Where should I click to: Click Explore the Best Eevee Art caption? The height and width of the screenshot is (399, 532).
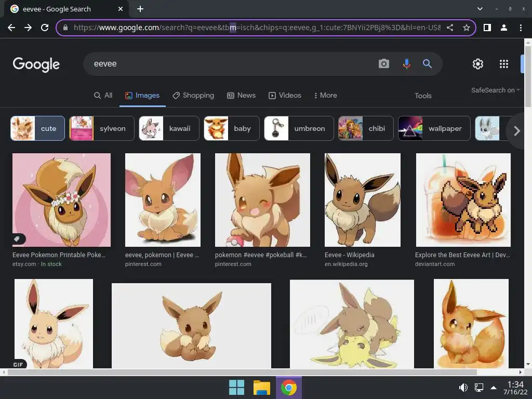click(462, 255)
